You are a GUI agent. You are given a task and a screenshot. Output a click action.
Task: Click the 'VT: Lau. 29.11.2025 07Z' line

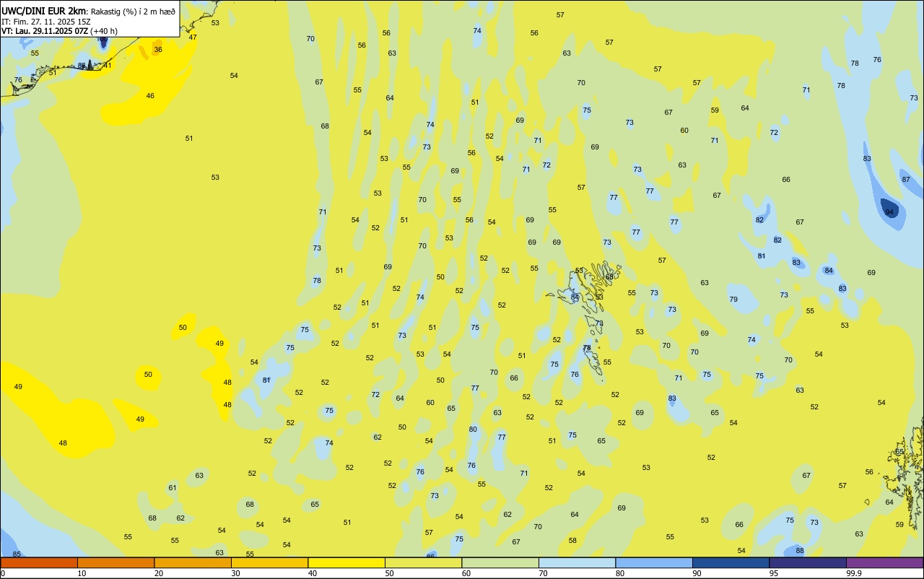pos(44,31)
